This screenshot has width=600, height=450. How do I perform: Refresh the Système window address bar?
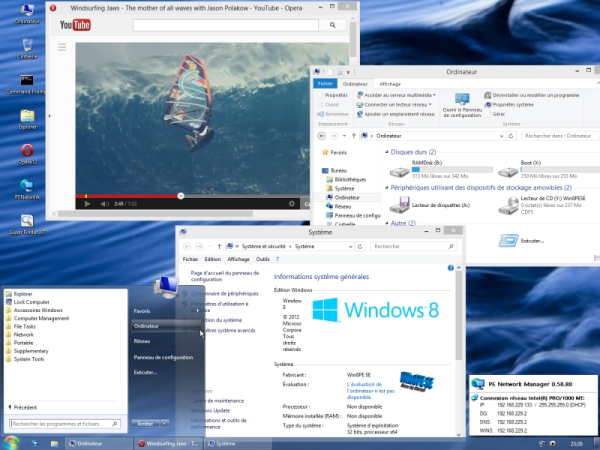pos(360,246)
